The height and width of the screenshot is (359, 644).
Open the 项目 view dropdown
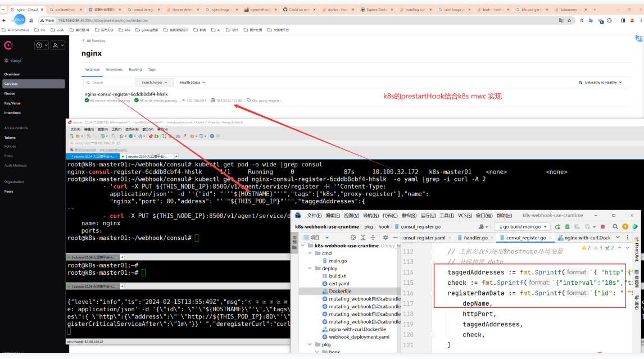316,238
